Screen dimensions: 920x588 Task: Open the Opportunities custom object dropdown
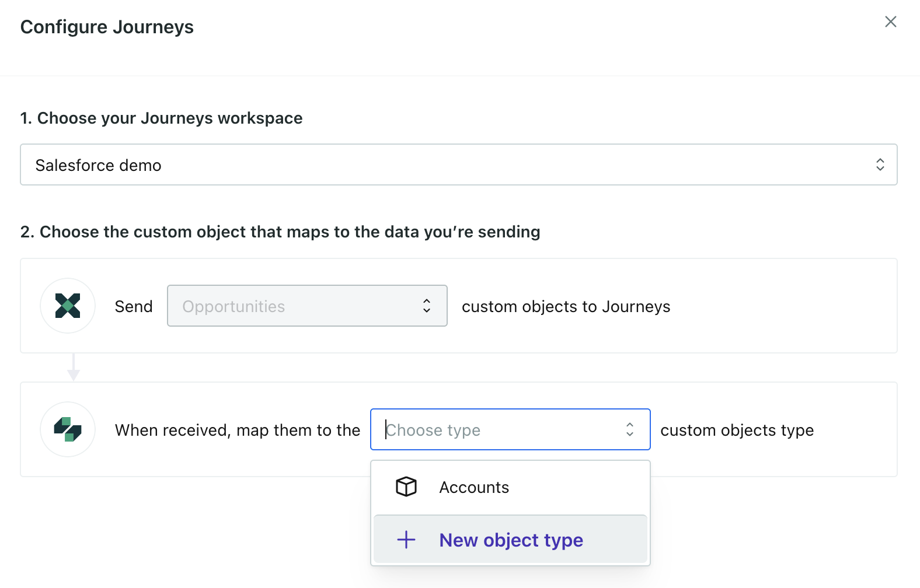[x=307, y=306]
